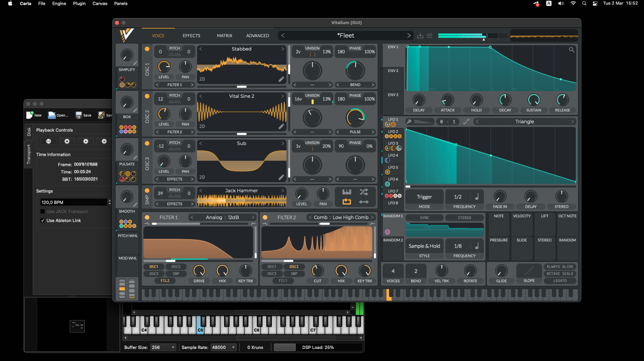The image size is (644, 361).
Task: Open the Plugin menu in menu bar
Action: point(79,3)
